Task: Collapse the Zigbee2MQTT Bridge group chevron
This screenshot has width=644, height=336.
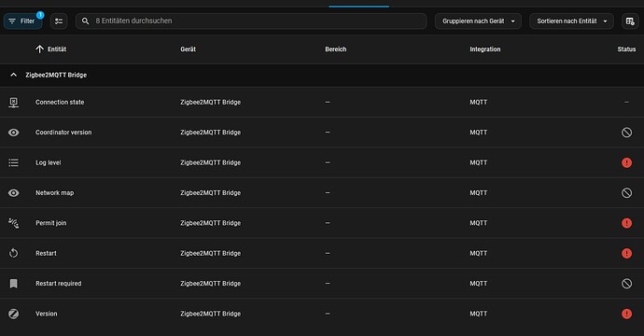Action: click(x=14, y=75)
